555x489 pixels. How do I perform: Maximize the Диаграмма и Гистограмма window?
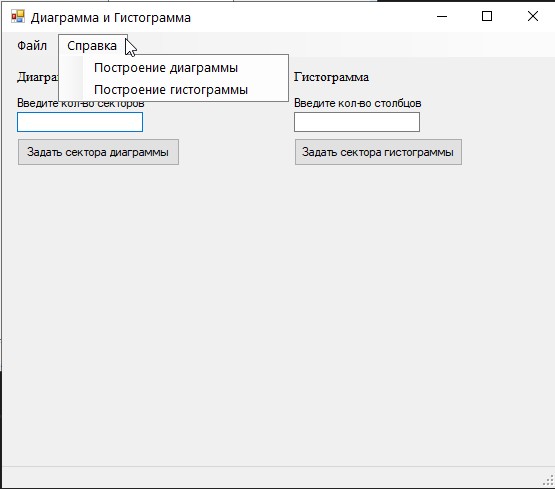[x=487, y=17]
